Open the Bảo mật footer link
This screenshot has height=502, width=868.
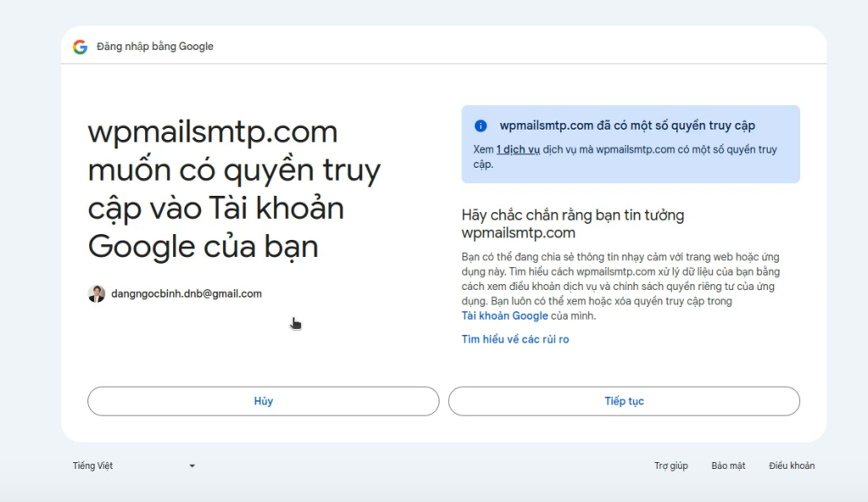pos(728,466)
